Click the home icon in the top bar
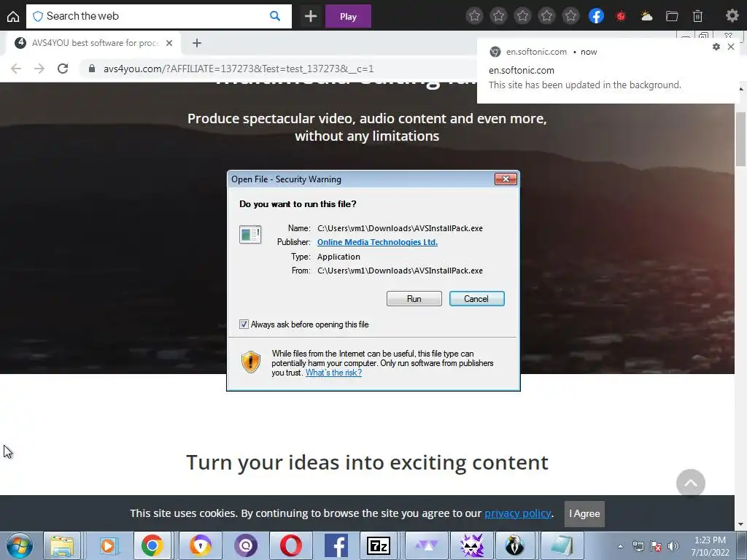The image size is (747, 560). tap(13, 16)
